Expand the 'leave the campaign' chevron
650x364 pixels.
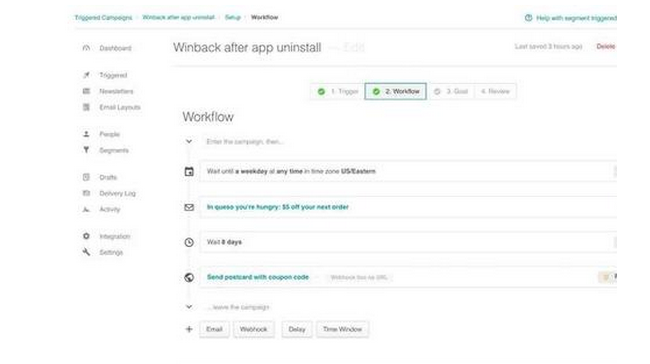coord(189,307)
